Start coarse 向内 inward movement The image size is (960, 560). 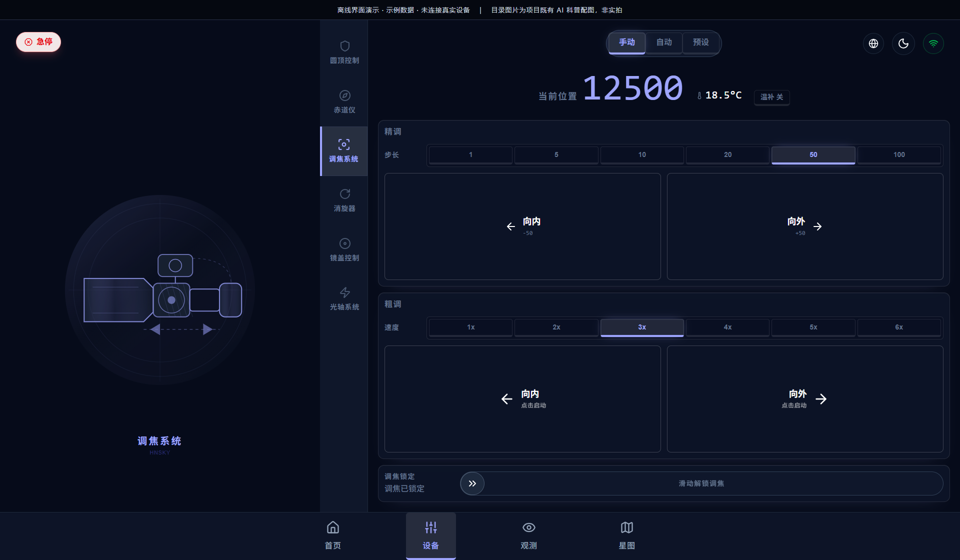522,399
